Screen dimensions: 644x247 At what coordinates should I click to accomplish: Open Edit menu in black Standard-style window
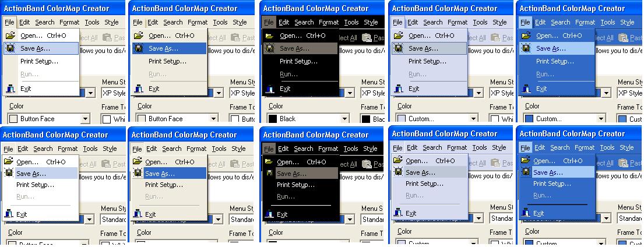point(283,149)
